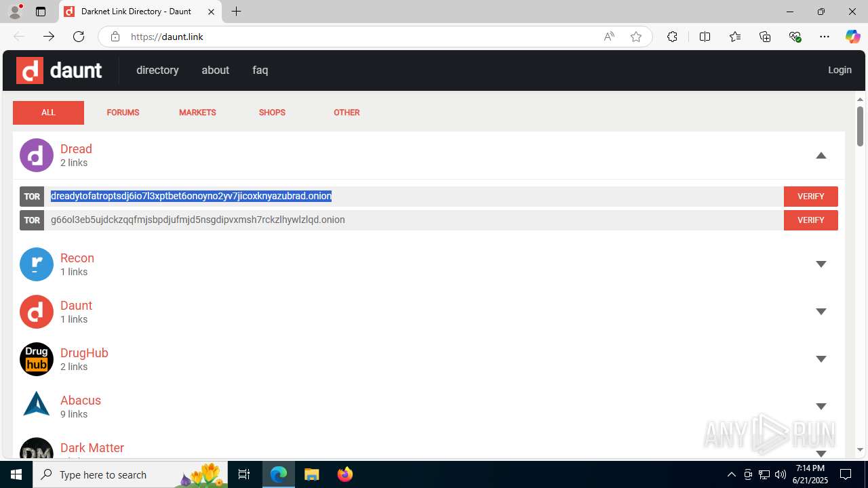Show hidden system tray icons
The width and height of the screenshot is (868, 488).
732,474
